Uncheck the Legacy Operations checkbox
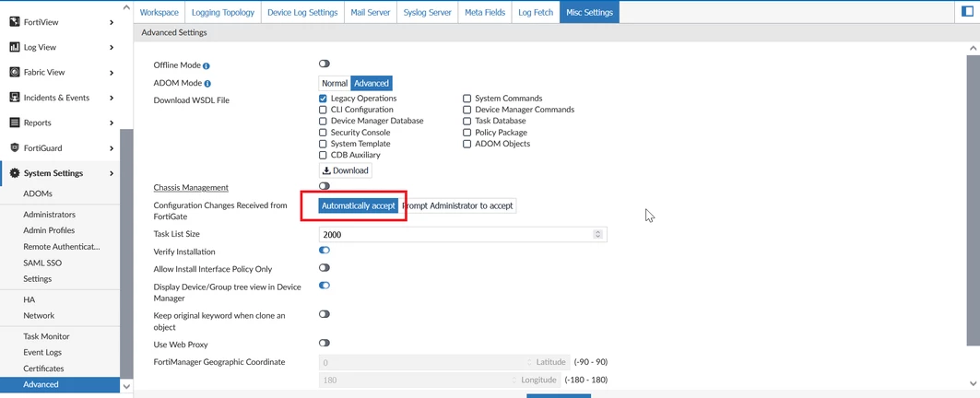Viewport: 980px width, 398px height. [323, 98]
